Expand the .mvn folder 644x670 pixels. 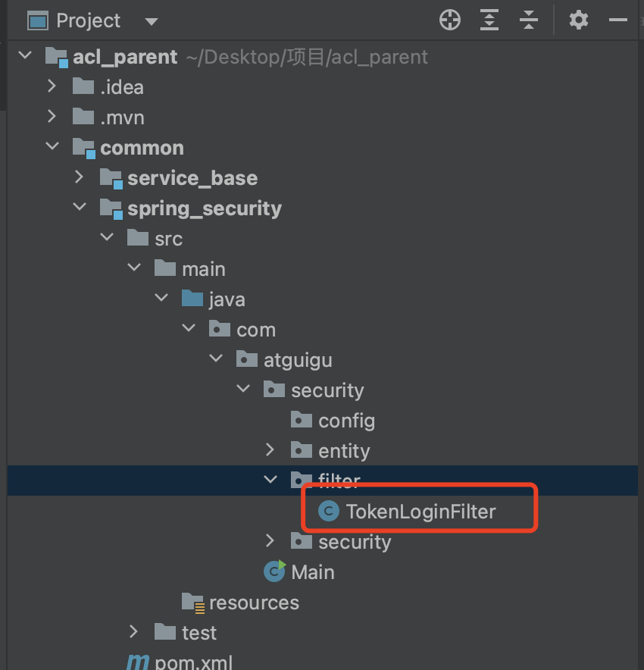coord(52,117)
